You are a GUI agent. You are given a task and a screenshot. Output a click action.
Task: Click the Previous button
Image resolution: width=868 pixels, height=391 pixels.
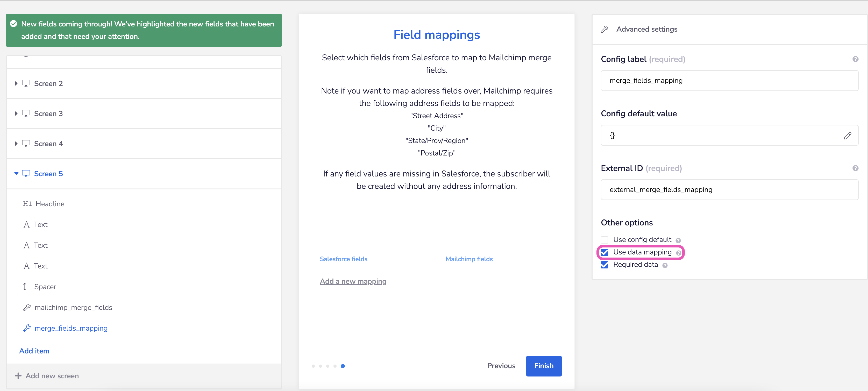coord(501,366)
